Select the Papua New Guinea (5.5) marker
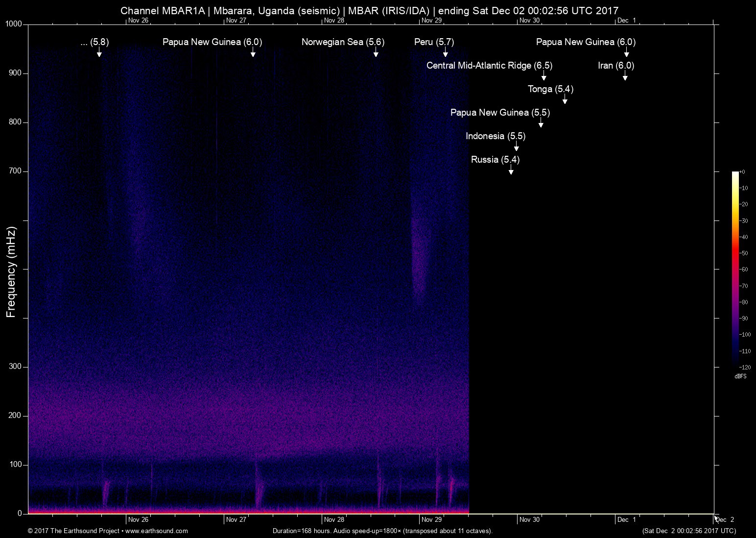The image size is (756, 538). [541, 125]
